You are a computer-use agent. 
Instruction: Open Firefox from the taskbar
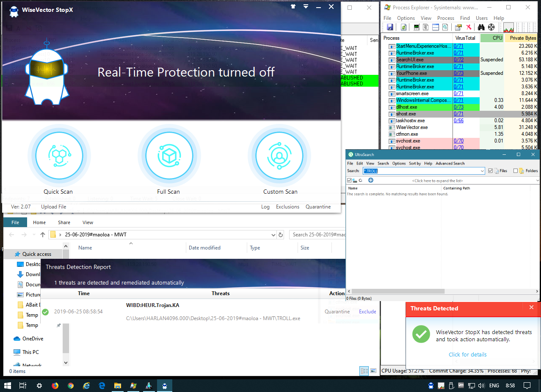(x=55, y=385)
